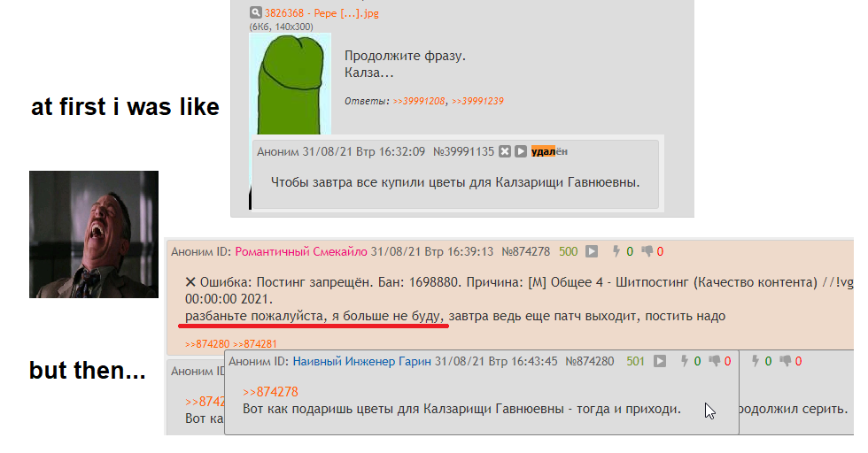868x453 pixels.
Task: Click the ID link Романтичный Смекайло
Action: [x=301, y=251]
